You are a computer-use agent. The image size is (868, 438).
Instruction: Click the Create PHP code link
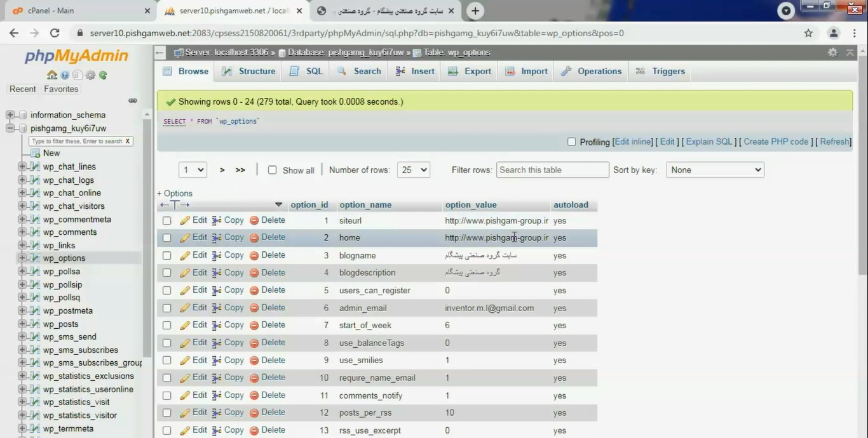pos(776,142)
